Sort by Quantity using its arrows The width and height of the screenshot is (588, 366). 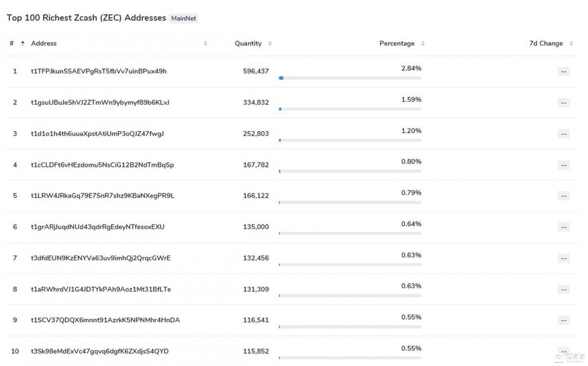[270, 43]
